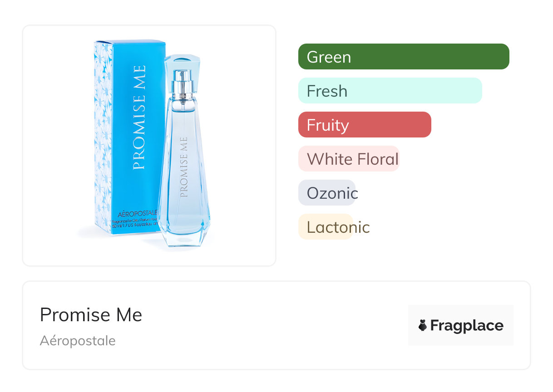Click the Aéropostale brand name below title
Image resolution: width=553 pixels, height=392 pixels.
pyautogui.click(x=78, y=341)
